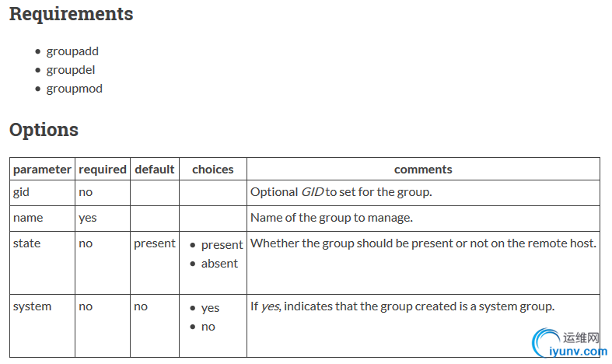Click the absent choice in state row
Image resolution: width=612 pixels, height=364 pixels.
[219, 264]
